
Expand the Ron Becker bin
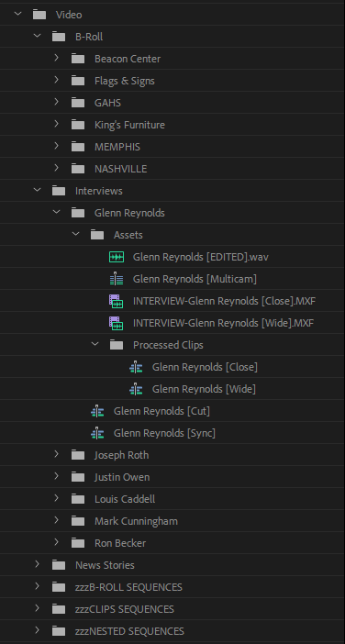pos(56,542)
